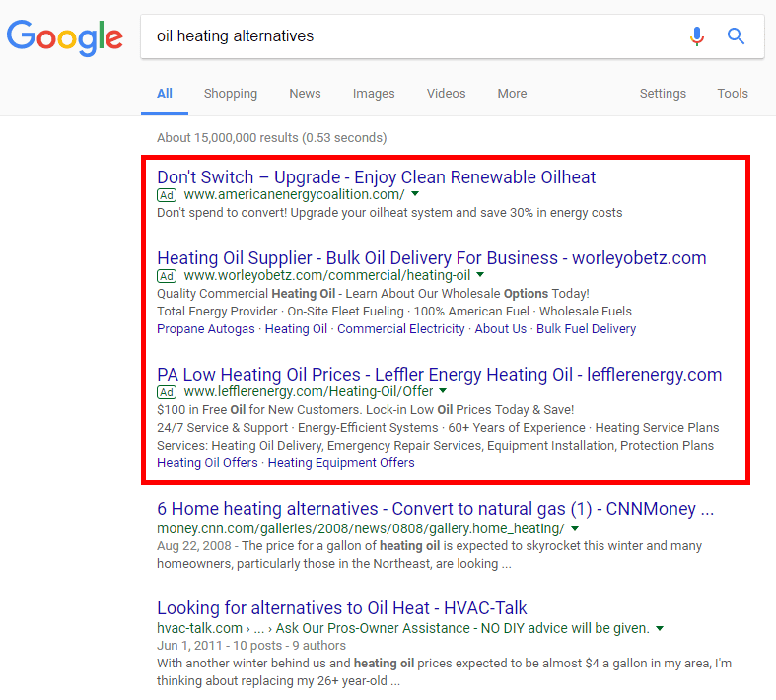Viewport: 776px width, 700px height.
Task: Click the www.worleyobetz.com/commercial/heating-oil URL text
Action: 327,275
